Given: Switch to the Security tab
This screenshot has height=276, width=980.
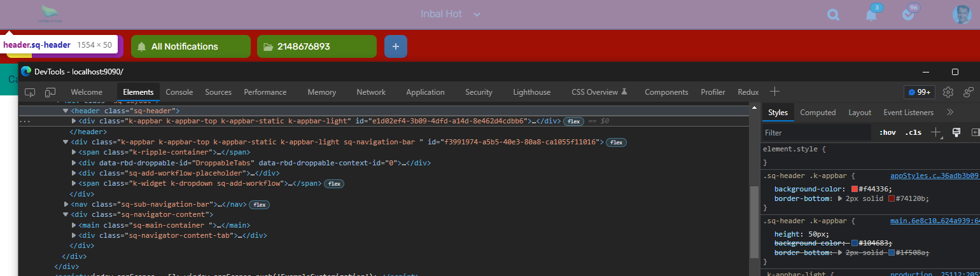Looking at the screenshot, I should pyautogui.click(x=479, y=92).
